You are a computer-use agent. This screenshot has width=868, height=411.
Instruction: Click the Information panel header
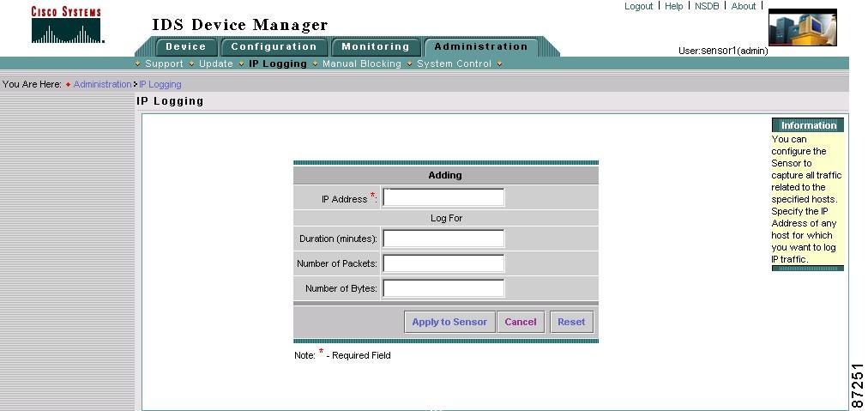coord(808,125)
